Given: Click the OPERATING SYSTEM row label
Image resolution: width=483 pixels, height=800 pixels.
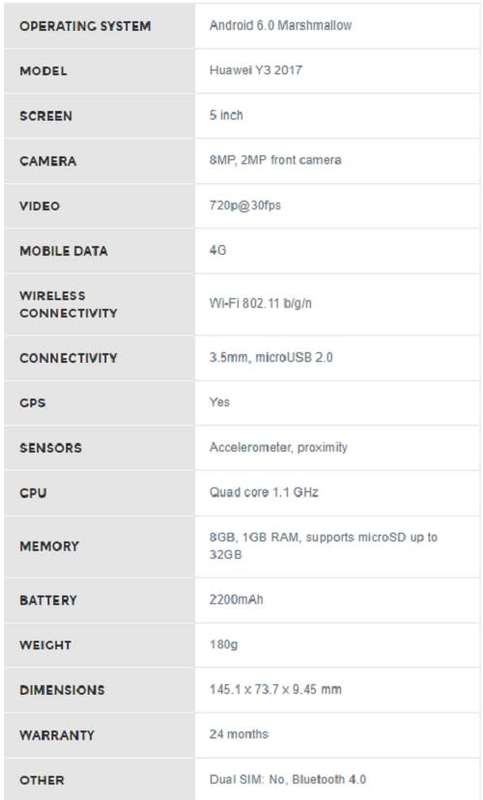Looking at the screenshot, I should click(85, 26).
